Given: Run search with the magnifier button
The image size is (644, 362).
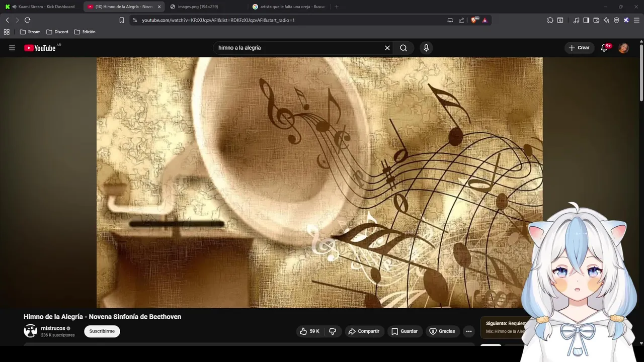Looking at the screenshot, I should point(404,48).
